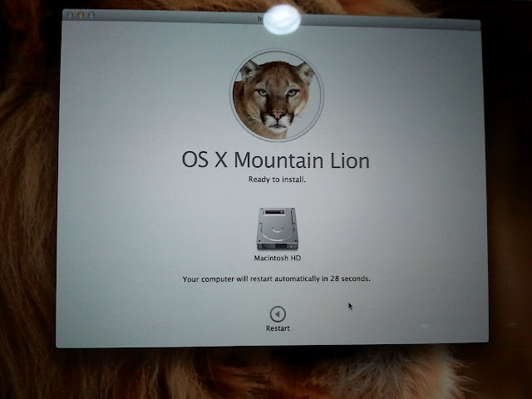This screenshot has height=399, width=532.
Task: Click the 'Macintosh HD' label text
Action: pos(278,259)
